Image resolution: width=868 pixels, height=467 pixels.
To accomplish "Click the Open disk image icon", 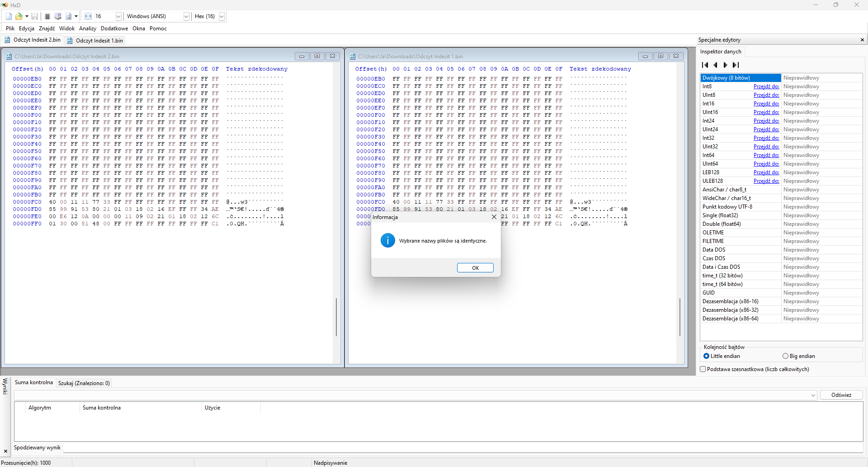I will (x=68, y=16).
